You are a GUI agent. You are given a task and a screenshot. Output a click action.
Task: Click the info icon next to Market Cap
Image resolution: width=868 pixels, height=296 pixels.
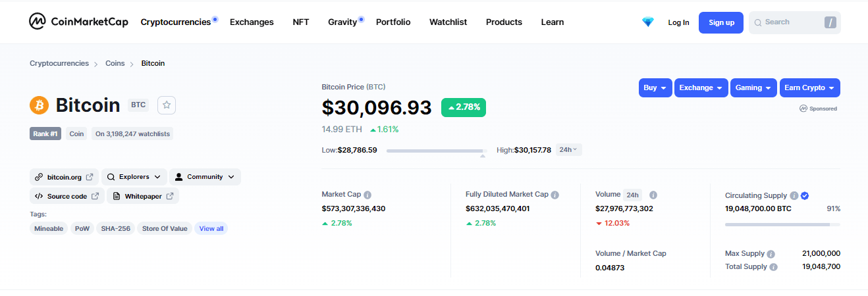[367, 195]
